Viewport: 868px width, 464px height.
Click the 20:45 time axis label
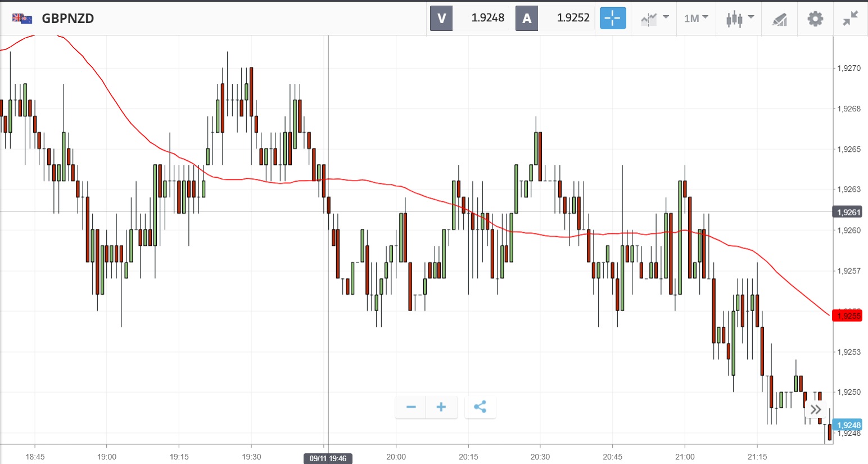613,457
